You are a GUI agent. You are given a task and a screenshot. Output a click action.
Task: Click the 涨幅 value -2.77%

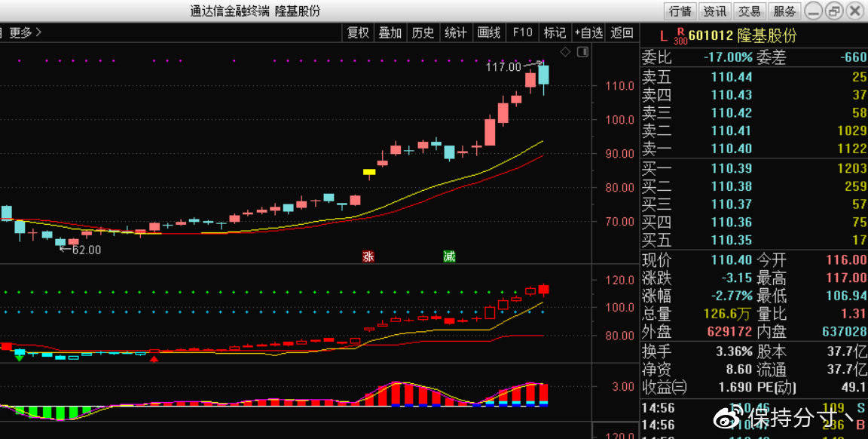pyautogui.click(x=732, y=296)
